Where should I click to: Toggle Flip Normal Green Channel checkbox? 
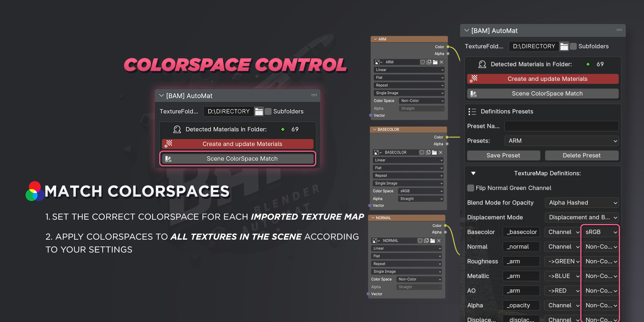[471, 188]
